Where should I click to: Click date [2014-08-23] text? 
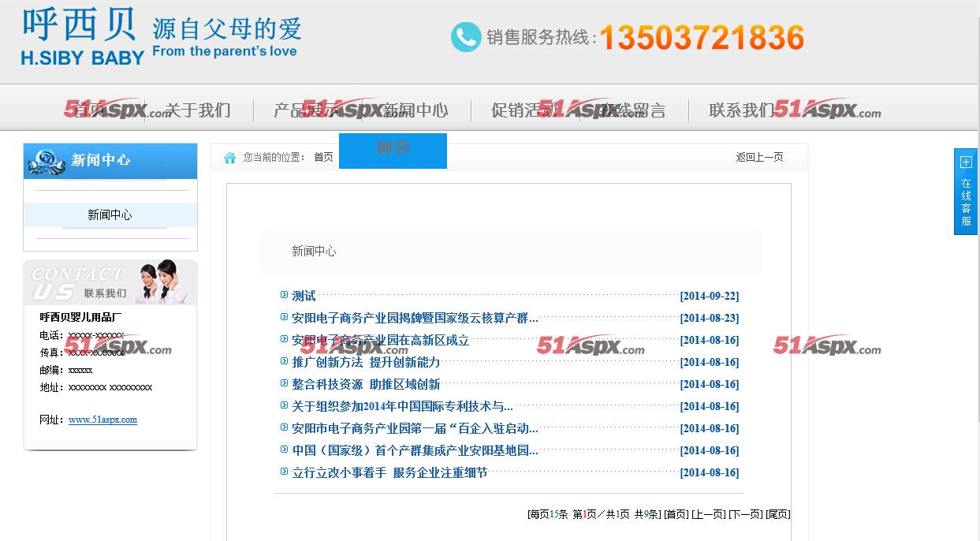click(710, 319)
